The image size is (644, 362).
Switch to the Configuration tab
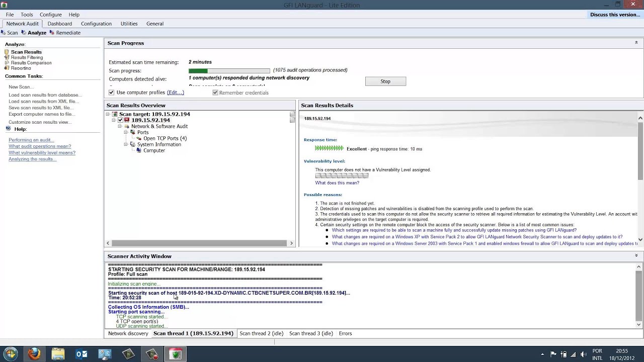(96, 24)
